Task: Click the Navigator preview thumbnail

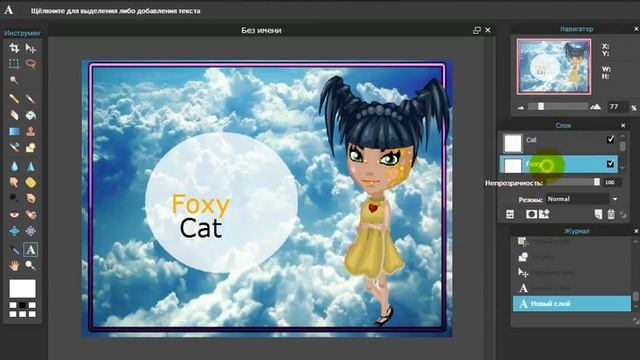Action: click(x=554, y=67)
